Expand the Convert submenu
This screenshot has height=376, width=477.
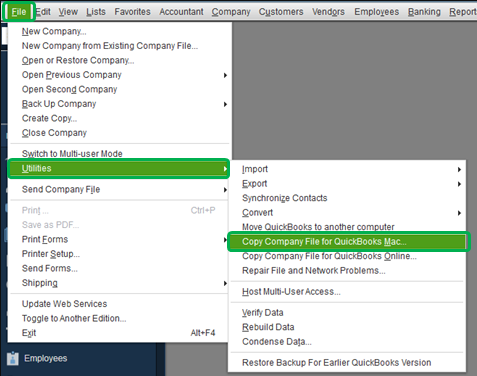click(347, 213)
